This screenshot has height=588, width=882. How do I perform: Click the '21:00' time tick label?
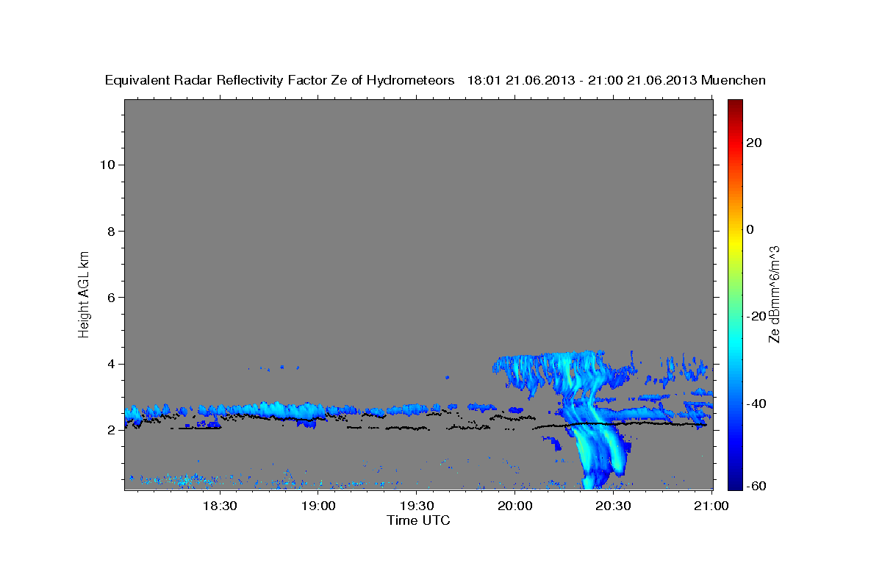pyautogui.click(x=711, y=506)
